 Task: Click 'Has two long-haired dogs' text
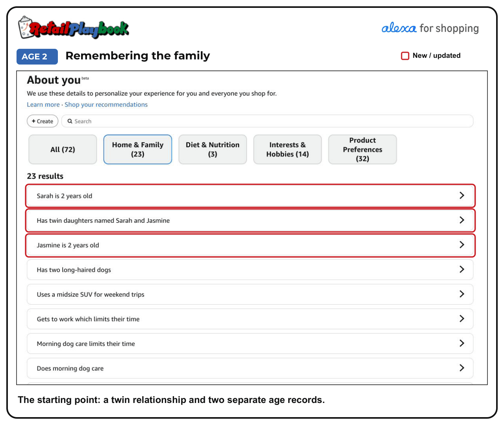tap(74, 270)
